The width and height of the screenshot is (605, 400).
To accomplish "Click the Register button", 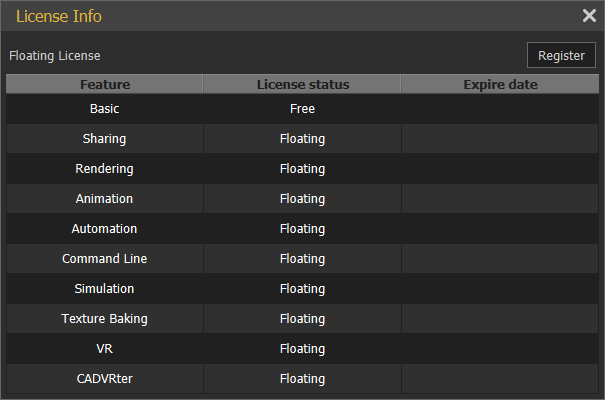I will [561, 56].
